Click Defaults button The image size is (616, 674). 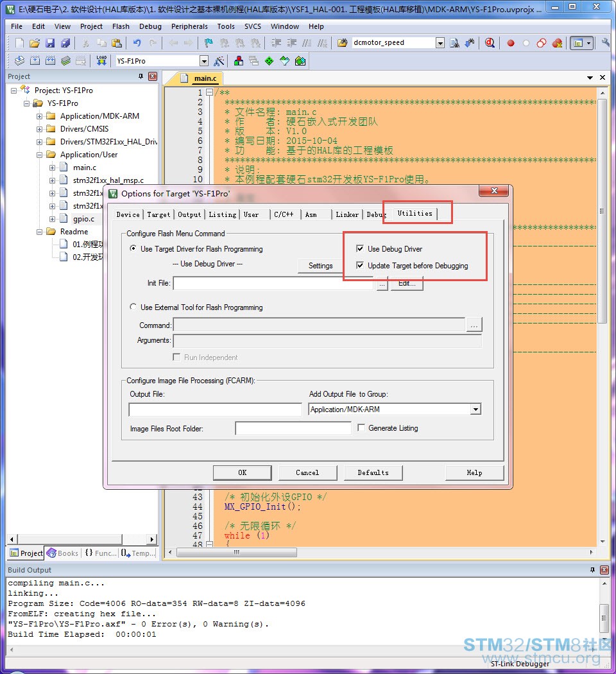pyautogui.click(x=373, y=472)
